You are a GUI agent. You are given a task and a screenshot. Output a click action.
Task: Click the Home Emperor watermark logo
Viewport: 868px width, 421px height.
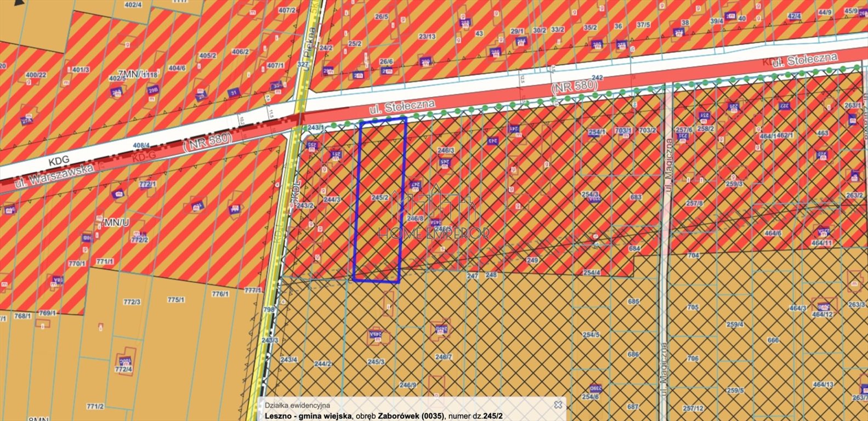tap(434, 214)
